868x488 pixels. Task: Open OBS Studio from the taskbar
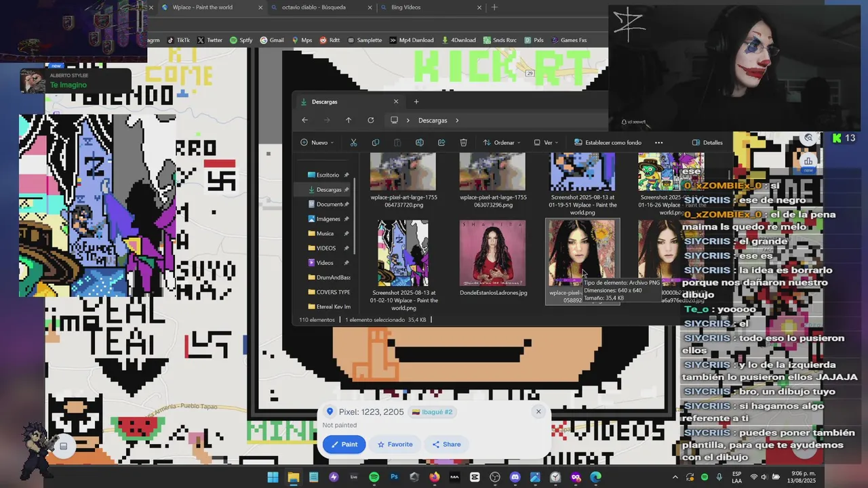point(495,477)
